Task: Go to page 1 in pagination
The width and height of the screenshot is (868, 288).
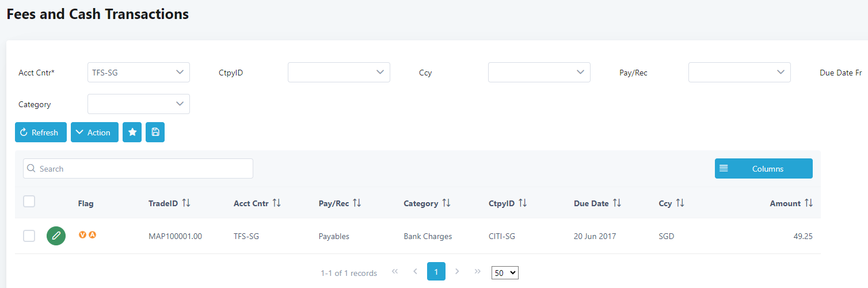Action: tap(436, 271)
